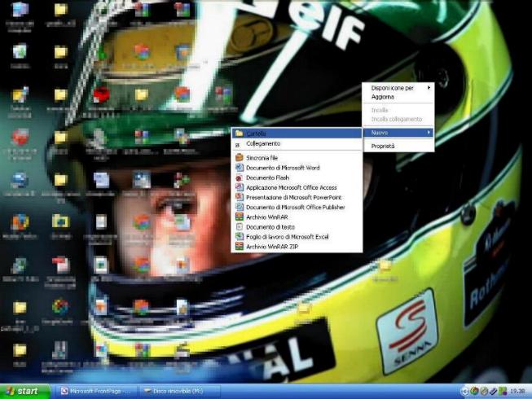
Task: Click Aggiorna in the context menu
Action: click(x=398, y=97)
